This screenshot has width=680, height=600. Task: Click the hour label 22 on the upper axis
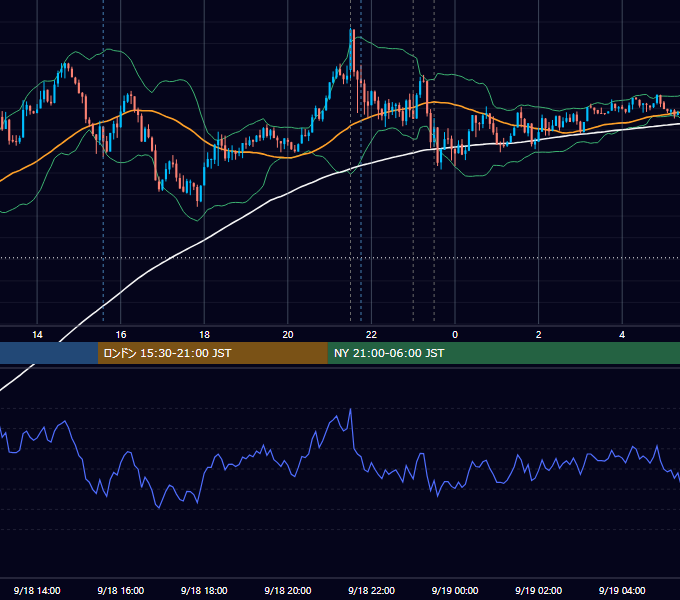click(x=371, y=335)
